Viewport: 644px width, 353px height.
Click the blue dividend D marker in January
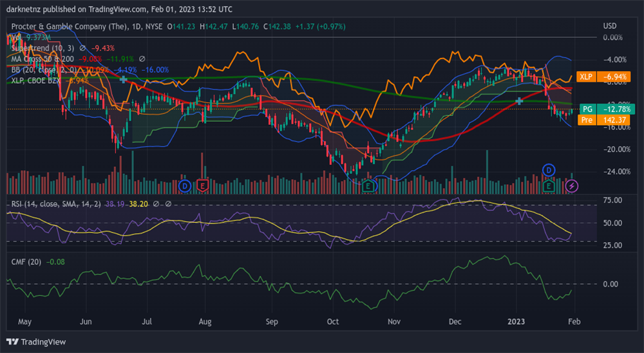[549, 170]
